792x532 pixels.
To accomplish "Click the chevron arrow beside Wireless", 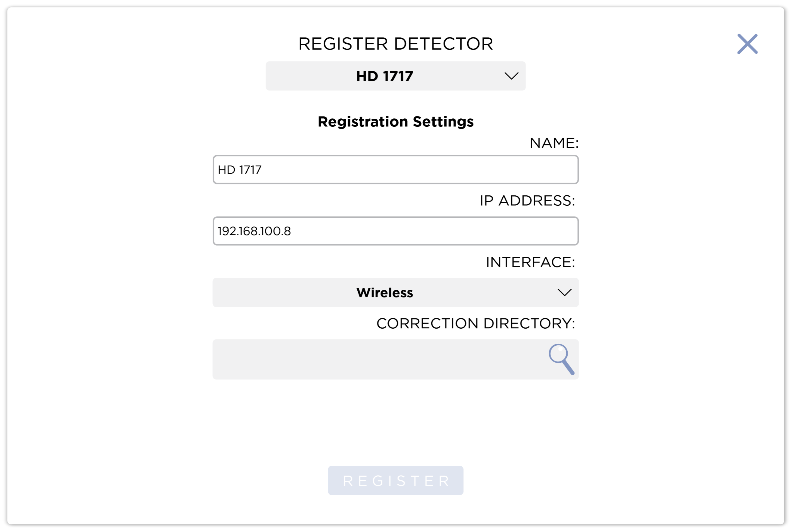I will point(564,293).
